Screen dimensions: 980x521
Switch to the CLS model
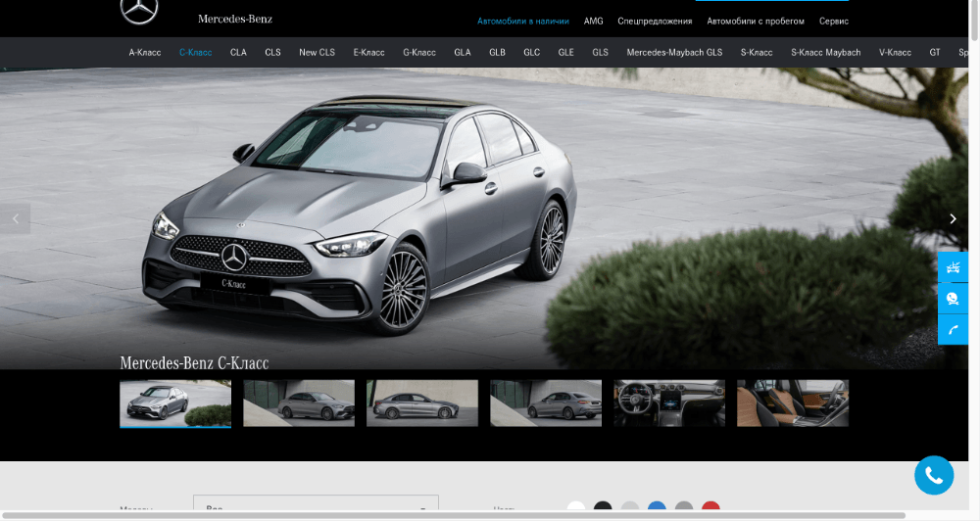coord(272,53)
